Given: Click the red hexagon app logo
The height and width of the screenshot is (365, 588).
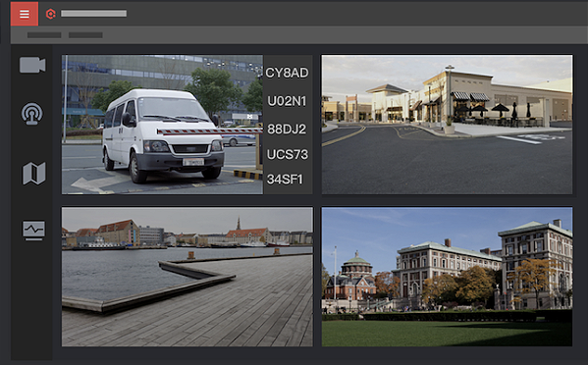Looking at the screenshot, I should [51, 14].
